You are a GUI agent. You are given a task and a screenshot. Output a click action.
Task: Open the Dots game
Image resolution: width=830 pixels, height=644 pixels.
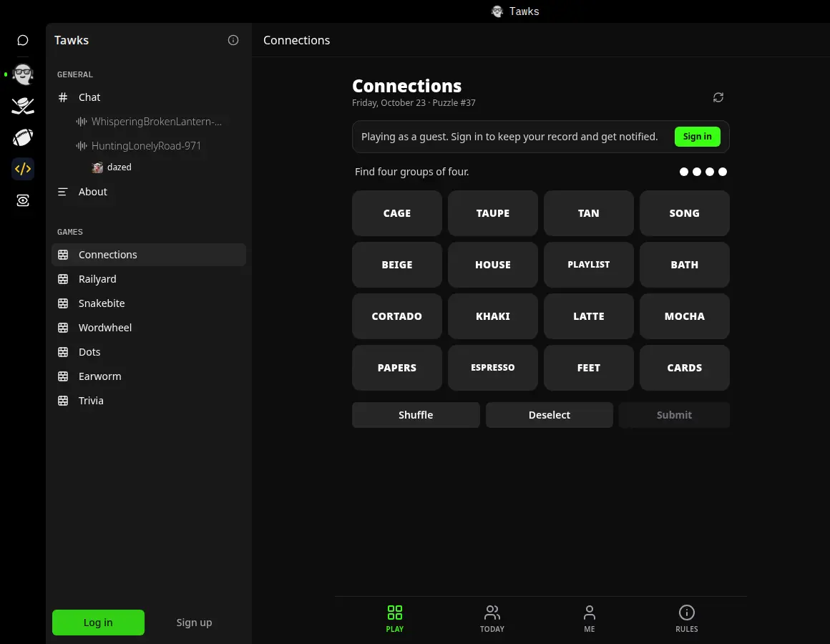pos(149,352)
